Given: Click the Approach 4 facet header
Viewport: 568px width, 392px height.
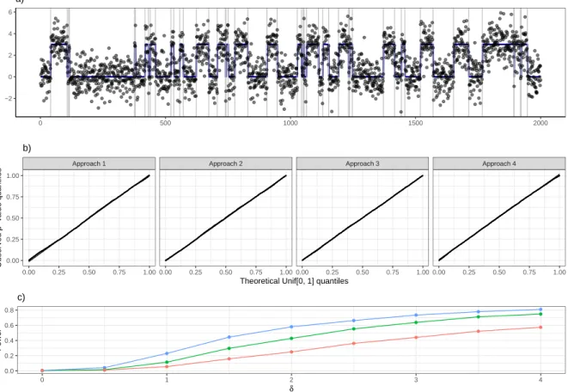Looking at the screenshot, I should tap(499, 163).
